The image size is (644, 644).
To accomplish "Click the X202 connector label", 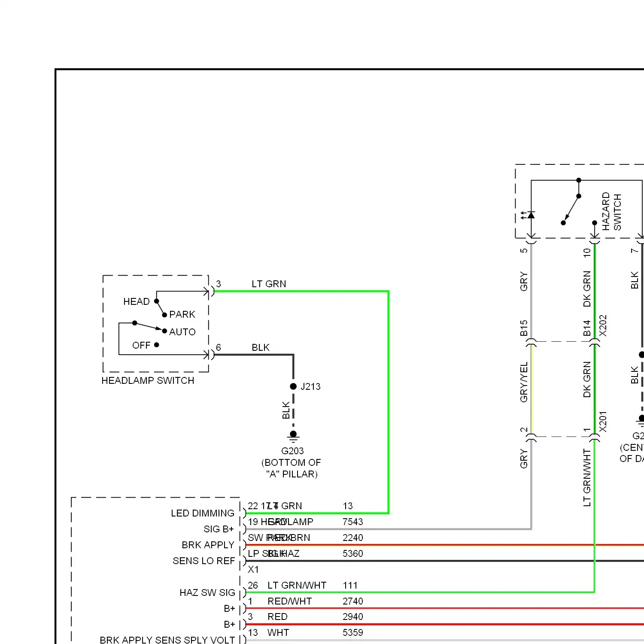I will pyautogui.click(x=603, y=326).
